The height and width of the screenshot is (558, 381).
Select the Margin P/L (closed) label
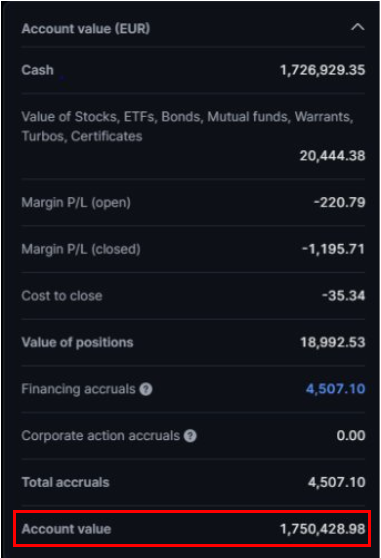click(81, 249)
